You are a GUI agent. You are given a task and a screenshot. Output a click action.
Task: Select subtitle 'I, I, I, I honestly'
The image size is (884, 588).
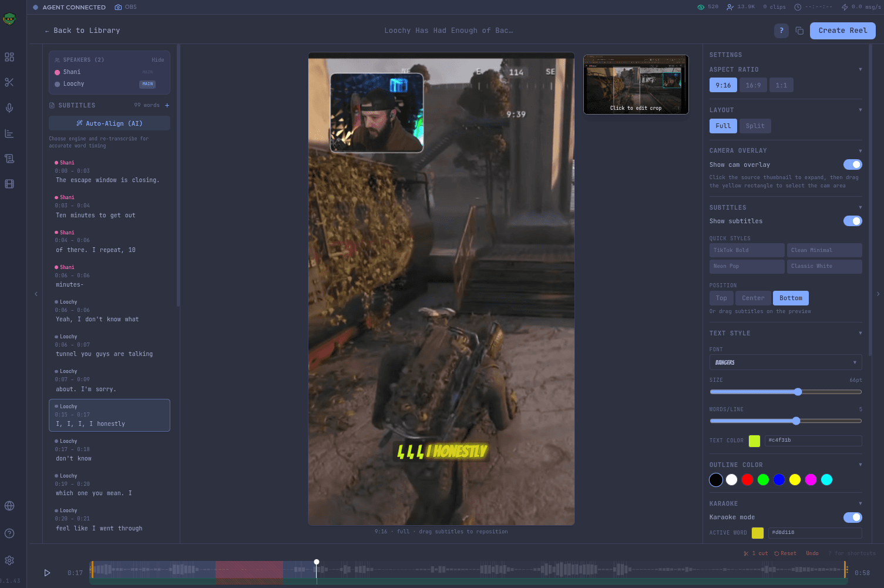[x=109, y=415]
